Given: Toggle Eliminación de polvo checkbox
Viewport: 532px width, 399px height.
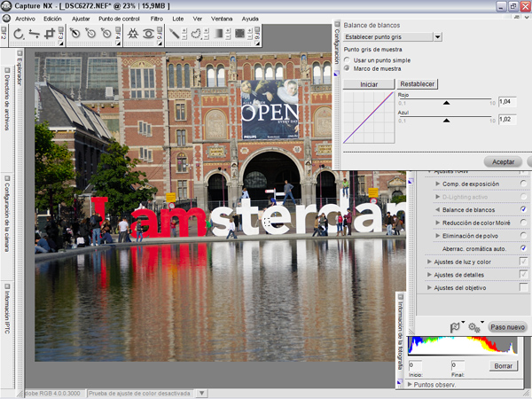Looking at the screenshot, I should (523, 236).
